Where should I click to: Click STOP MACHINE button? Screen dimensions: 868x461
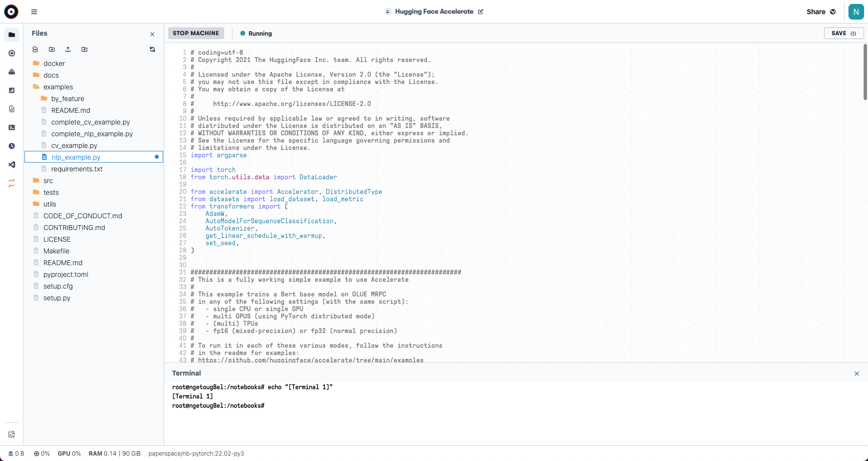tap(196, 33)
